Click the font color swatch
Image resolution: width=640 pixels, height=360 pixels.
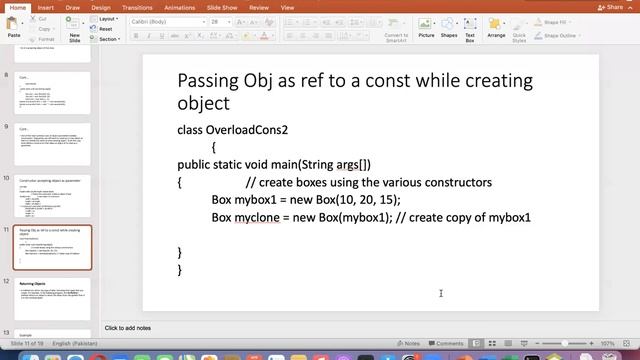click(x=264, y=36)
